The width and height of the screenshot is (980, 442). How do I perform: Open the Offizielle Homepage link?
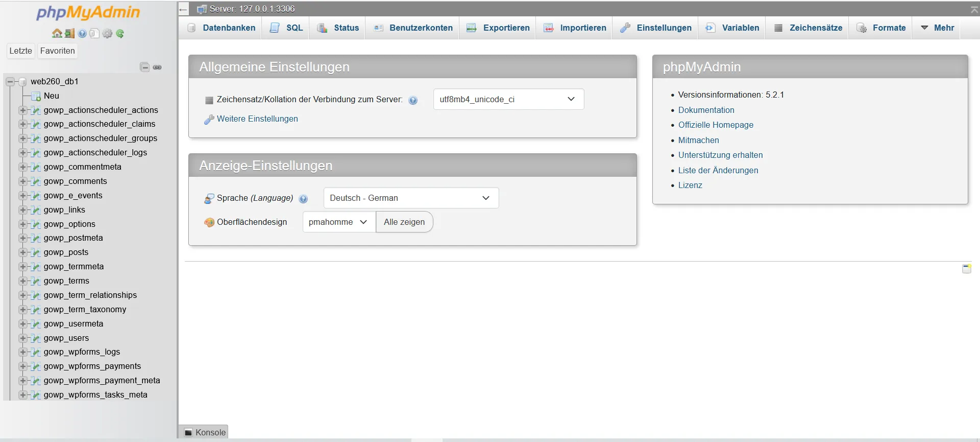point(716,125)
